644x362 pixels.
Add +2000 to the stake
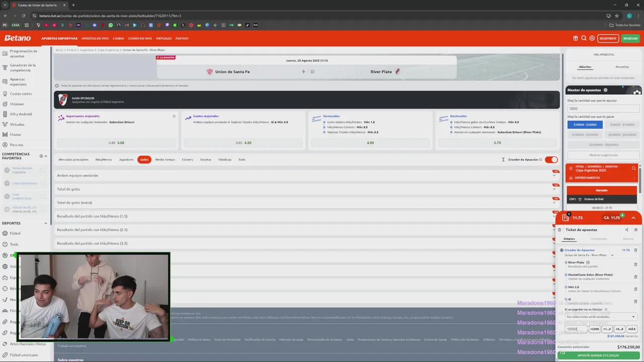[594, 329]
